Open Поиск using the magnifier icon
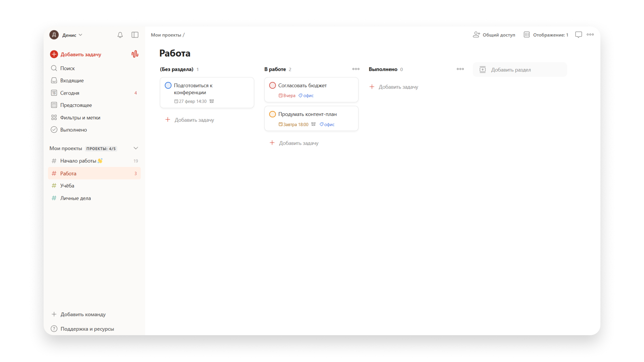644x362 pixels. (54, 68)
